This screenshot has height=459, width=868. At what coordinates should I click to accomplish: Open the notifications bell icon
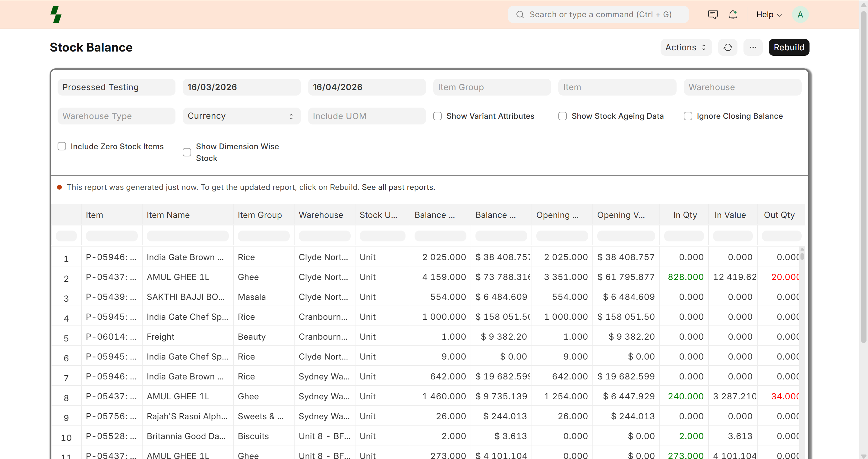pyautogui.click(x=733, y=14)
